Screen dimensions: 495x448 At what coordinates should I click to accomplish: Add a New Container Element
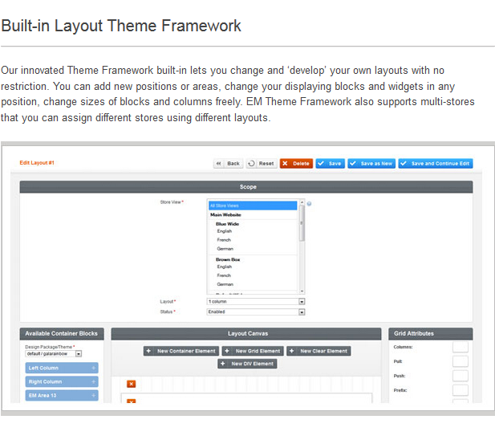tap(181, 351)
